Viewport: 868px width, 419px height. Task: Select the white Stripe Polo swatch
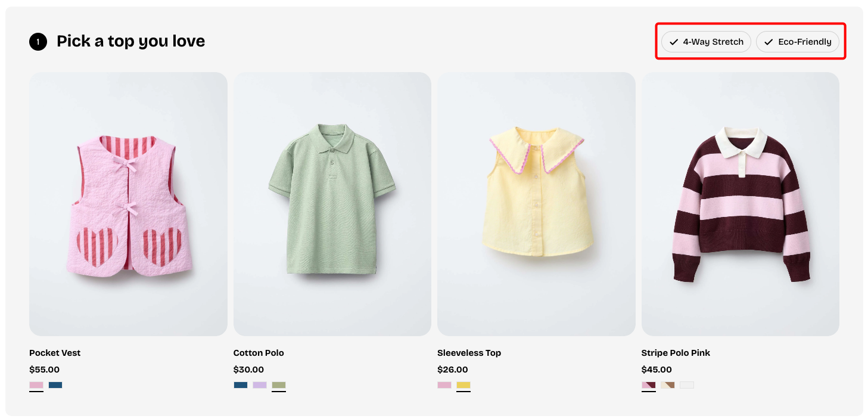pyautogui.click(x=687, y=385)
